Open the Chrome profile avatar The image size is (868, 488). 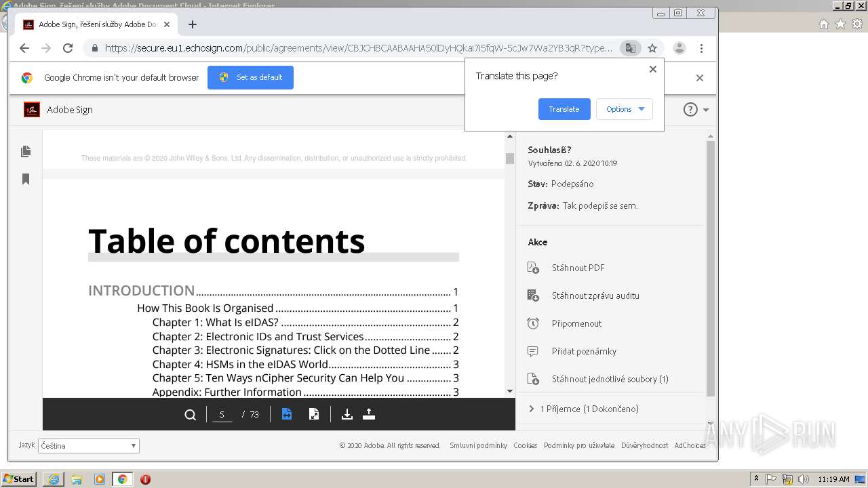[x=679, y=48]
